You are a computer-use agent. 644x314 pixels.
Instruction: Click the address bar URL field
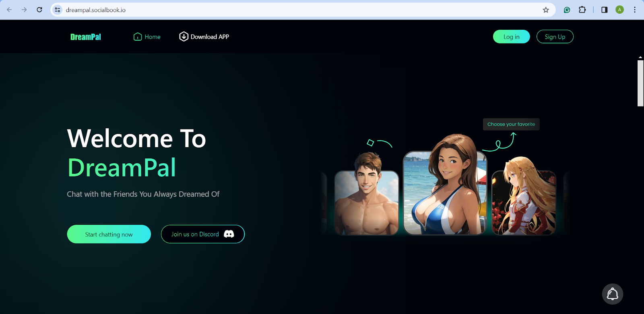(x=302, y=10)
